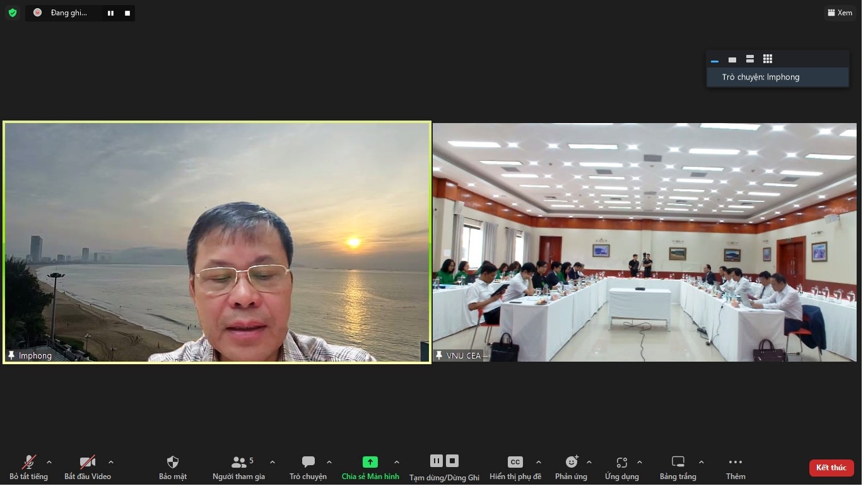
Task: Toggle captions with Hiển thị phụ đề
Action: 515,463
